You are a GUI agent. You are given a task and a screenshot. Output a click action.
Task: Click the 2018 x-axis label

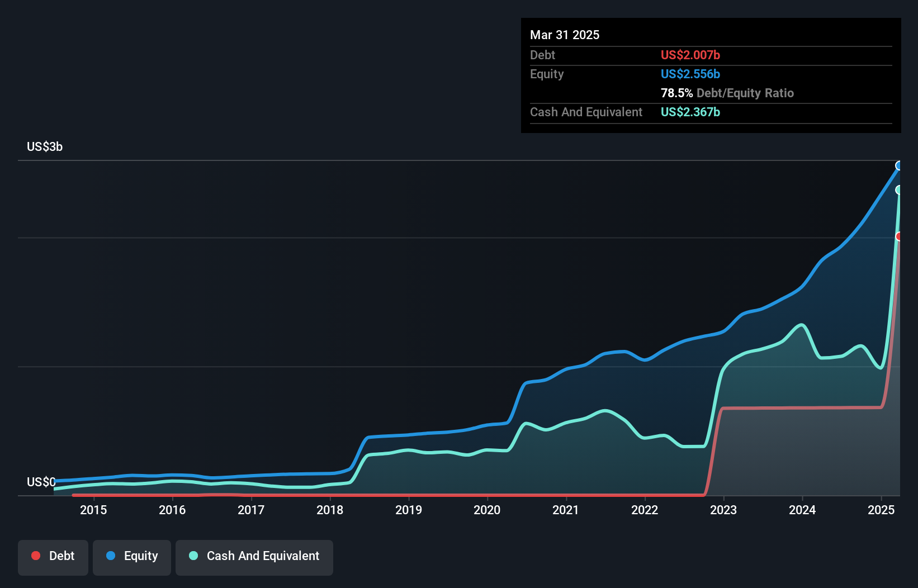pos(330,510)
